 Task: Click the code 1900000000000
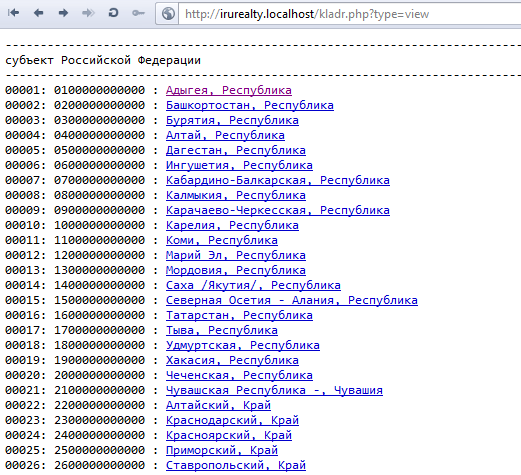(x=100, y=360)
